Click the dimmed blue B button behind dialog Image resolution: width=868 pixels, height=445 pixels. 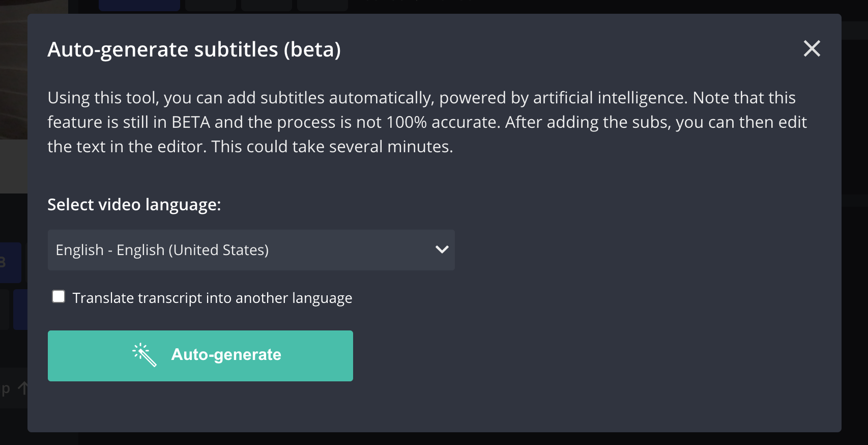[10, 263]
